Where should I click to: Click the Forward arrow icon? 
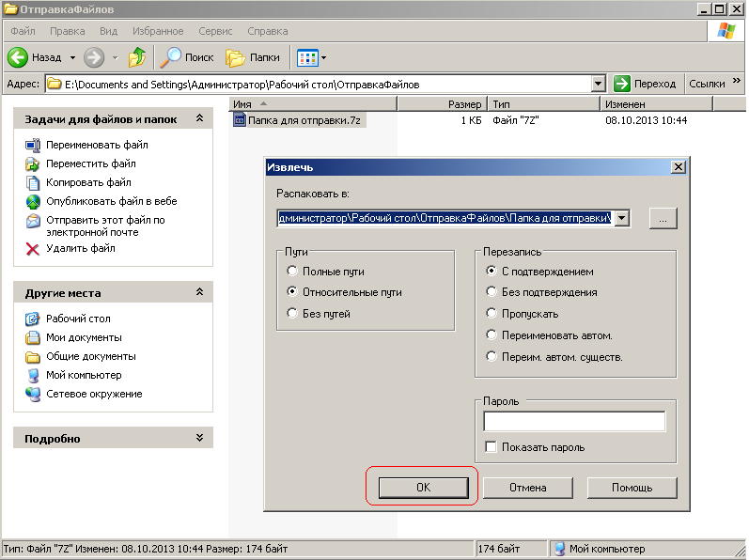coord(94,57)
